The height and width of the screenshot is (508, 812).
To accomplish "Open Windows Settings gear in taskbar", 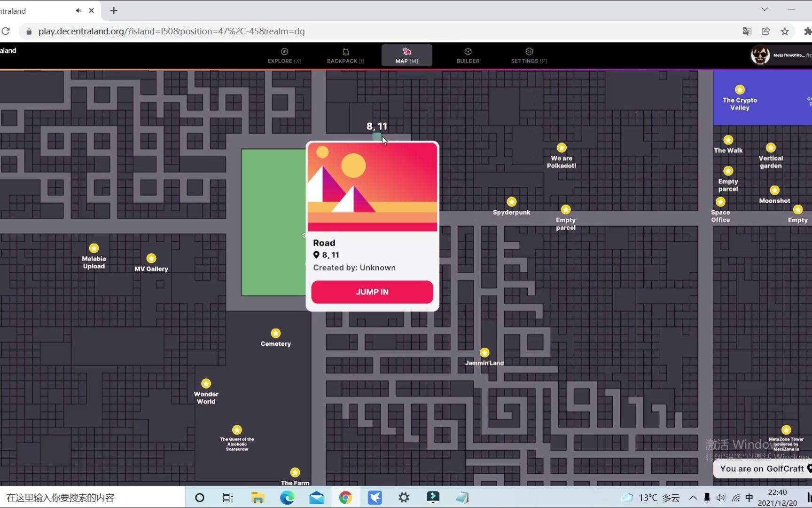I will 404,497.
